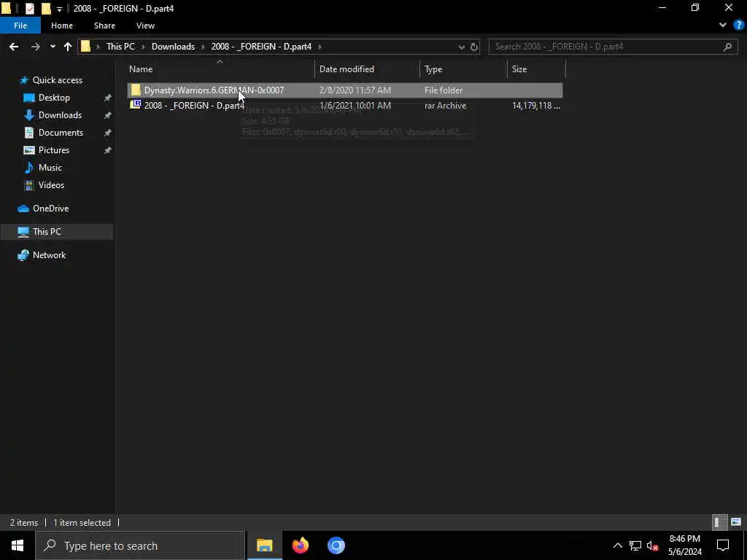The image size is (747, 560).
Task: Open Downloads in the navigation pane
Action: click(x=60, y=115)
